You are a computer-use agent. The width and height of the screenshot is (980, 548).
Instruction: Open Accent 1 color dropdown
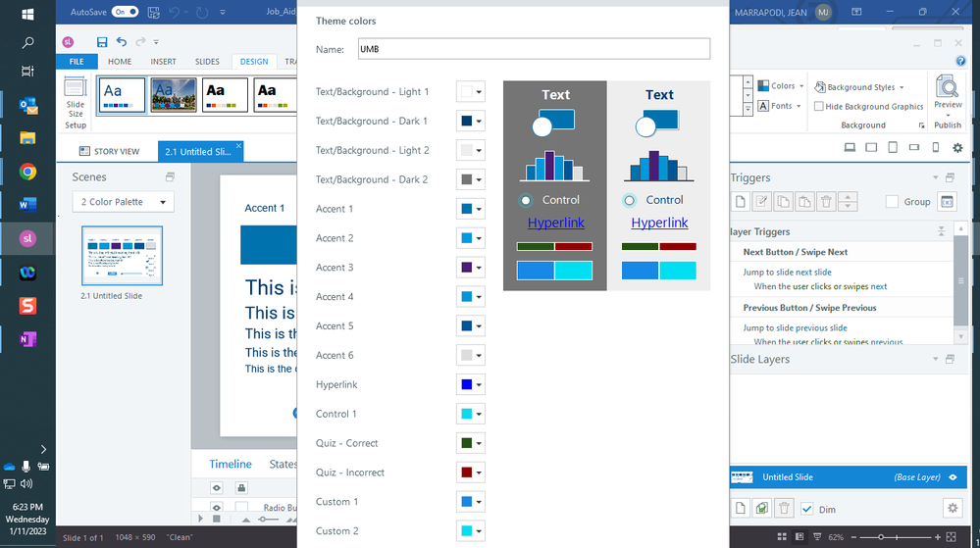click(x=471, y=209)
